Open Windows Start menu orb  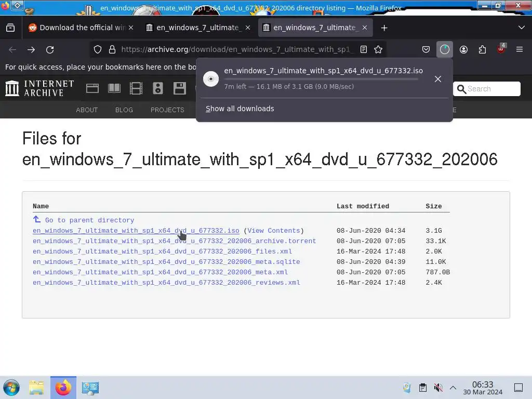(11, 388)
